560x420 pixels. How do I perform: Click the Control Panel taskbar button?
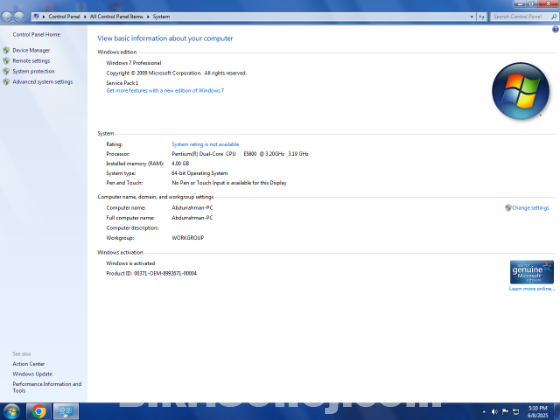coord(66,411)
